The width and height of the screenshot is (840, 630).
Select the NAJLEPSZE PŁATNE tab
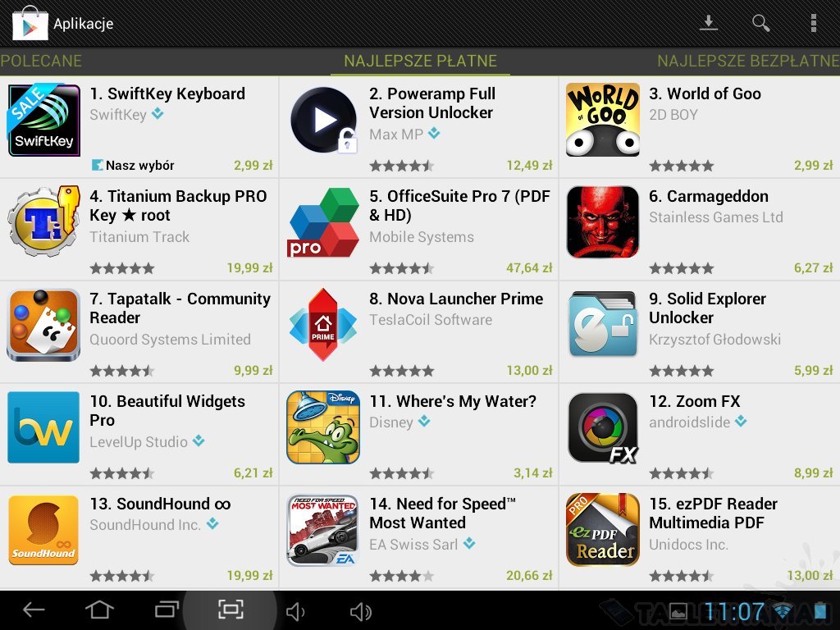420,61
